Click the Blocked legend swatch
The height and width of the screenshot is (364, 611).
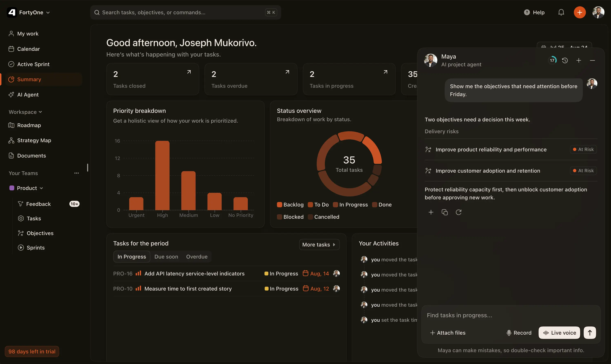point(279,217)
